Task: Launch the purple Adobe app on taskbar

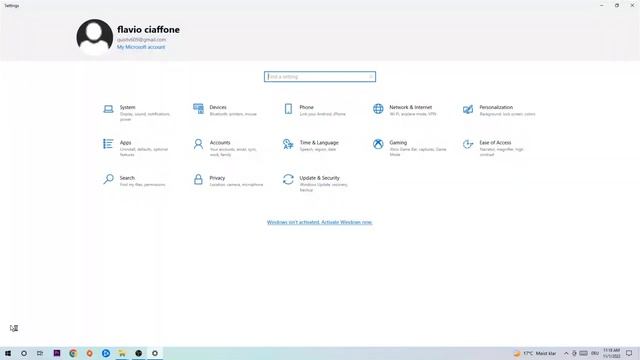Action: [57, 353]
